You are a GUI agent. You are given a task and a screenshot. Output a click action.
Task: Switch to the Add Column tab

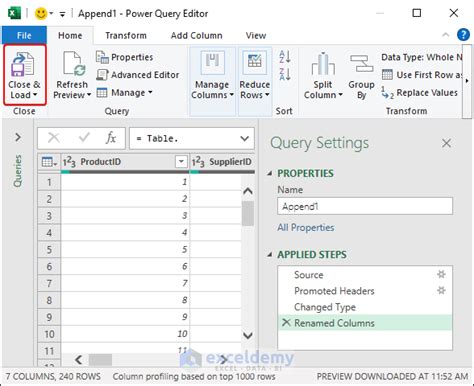[196, 35]
